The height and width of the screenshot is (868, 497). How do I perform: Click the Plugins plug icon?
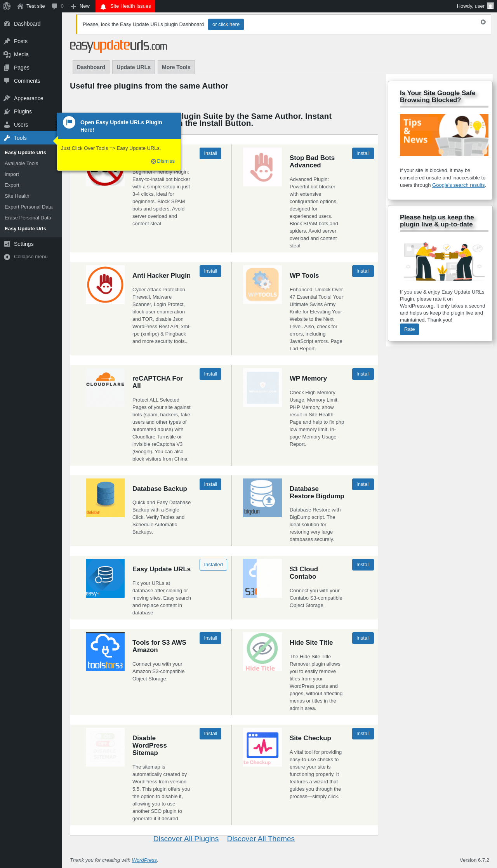7,111
